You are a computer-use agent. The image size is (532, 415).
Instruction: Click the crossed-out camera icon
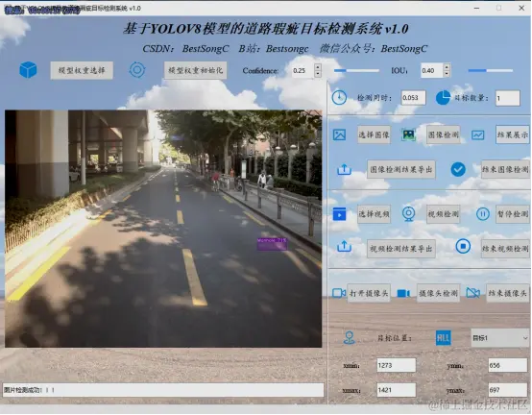(x=473, y=292)
